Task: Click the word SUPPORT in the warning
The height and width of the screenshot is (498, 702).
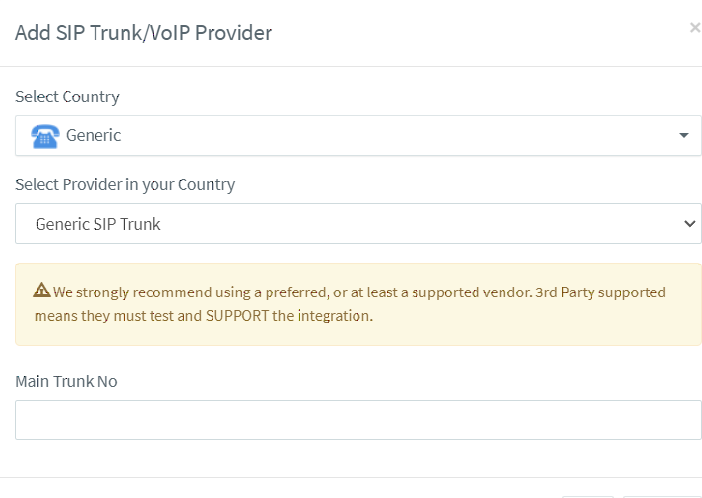Action: coord(237,316)
